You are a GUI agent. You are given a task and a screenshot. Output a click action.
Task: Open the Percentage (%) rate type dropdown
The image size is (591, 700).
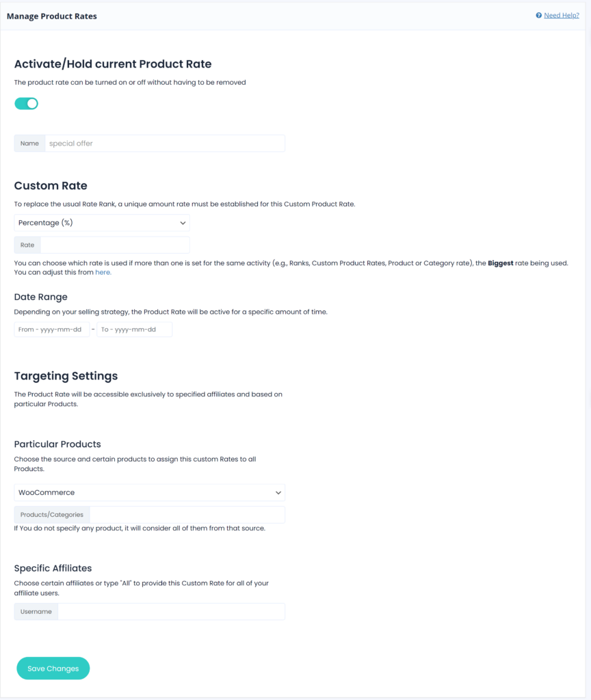click(x=102, y=223)
